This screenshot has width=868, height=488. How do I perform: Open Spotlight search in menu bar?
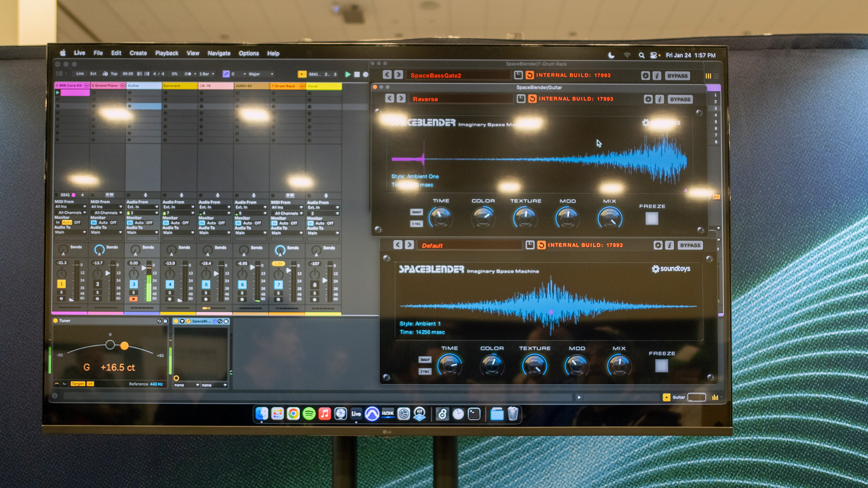pos(642,55)
